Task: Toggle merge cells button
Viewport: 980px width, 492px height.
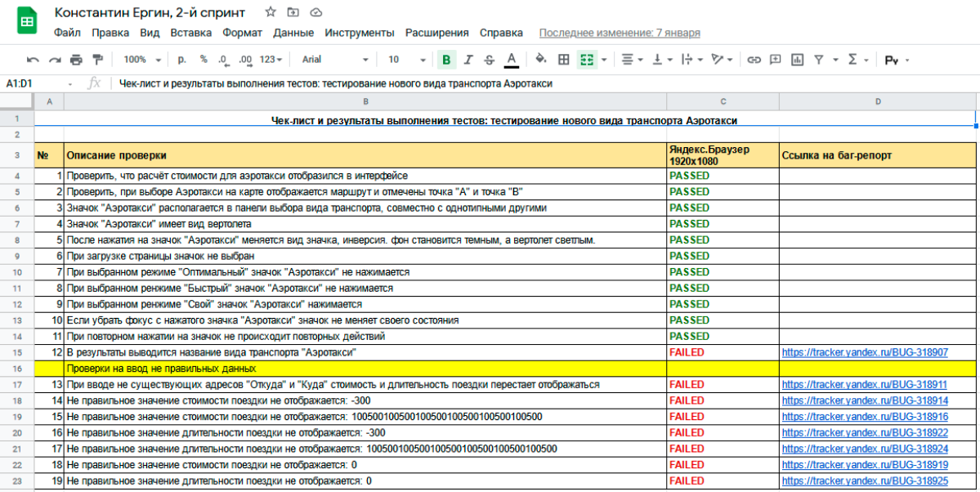Action: pos(585,60)
